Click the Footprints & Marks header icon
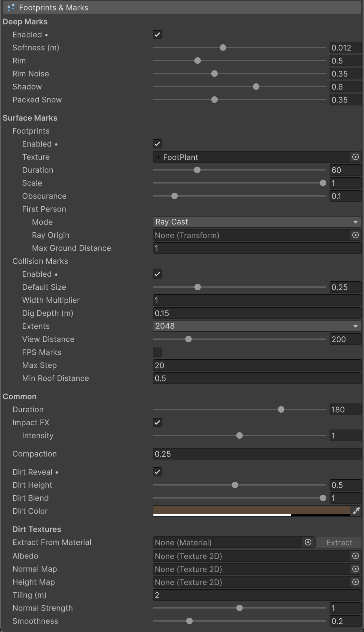The image size is (364, 632). coord(11,7)
